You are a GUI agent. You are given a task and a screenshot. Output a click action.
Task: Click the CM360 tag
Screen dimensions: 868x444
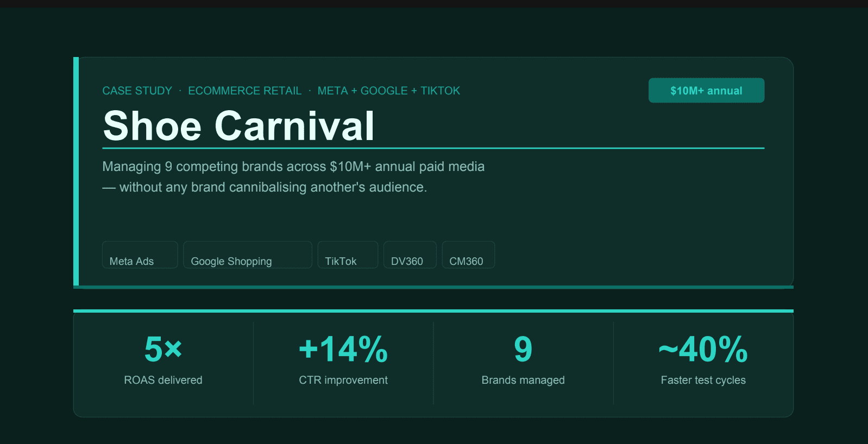[468, 255]
